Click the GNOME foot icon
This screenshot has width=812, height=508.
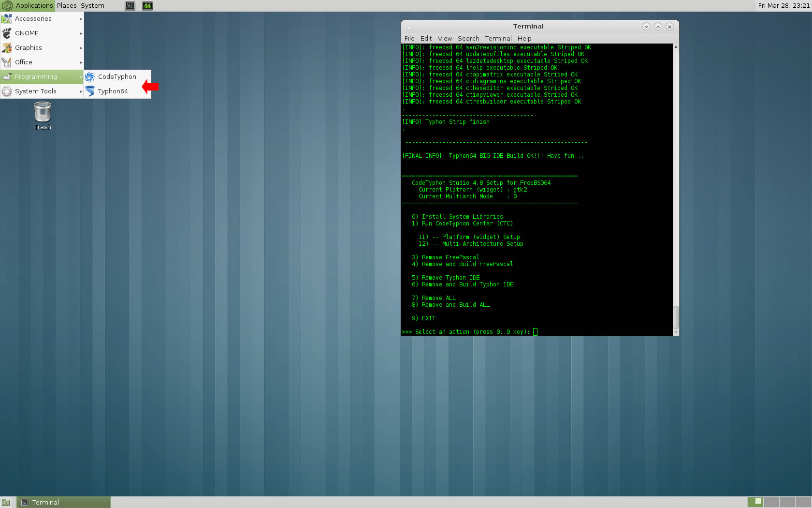point(7,33)
